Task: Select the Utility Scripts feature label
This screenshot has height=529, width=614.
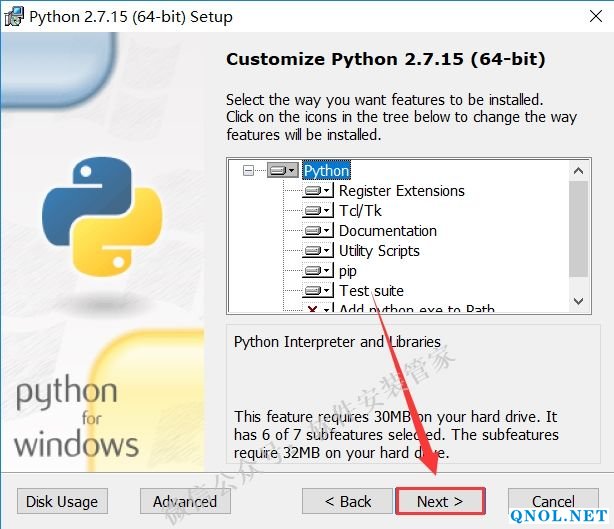Action: (x=379, y=251)
